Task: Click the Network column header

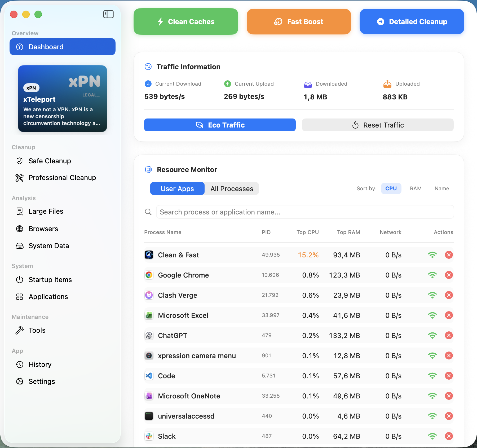Action: (391, 232)
